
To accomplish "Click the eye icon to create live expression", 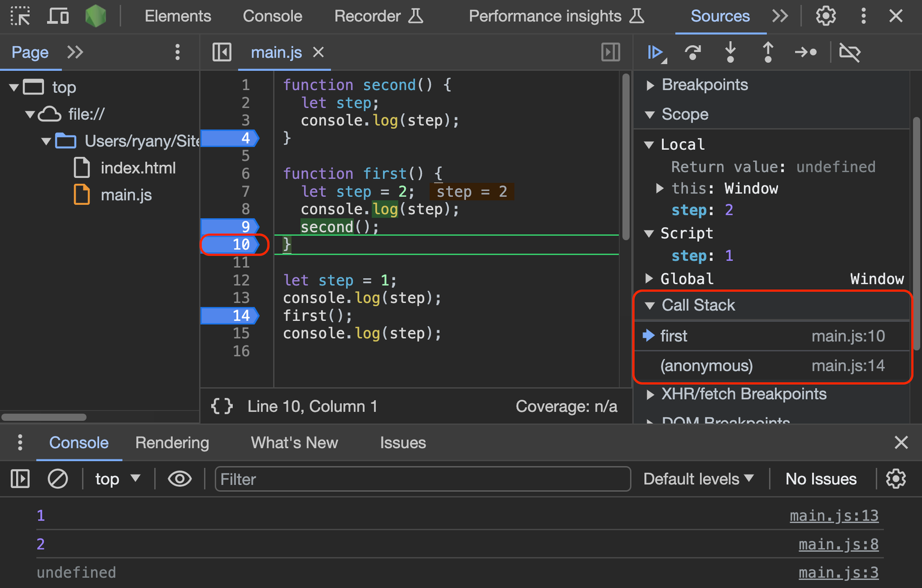I will [180, 479].
